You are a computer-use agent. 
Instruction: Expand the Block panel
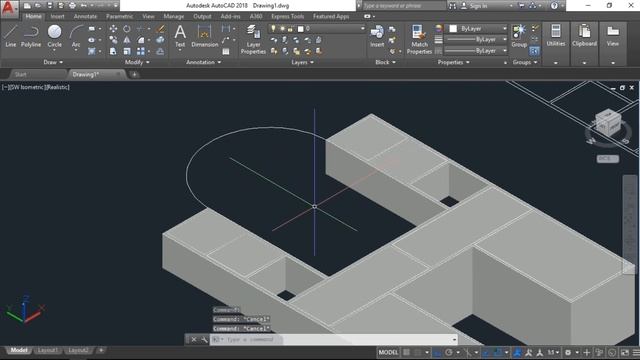385,62
